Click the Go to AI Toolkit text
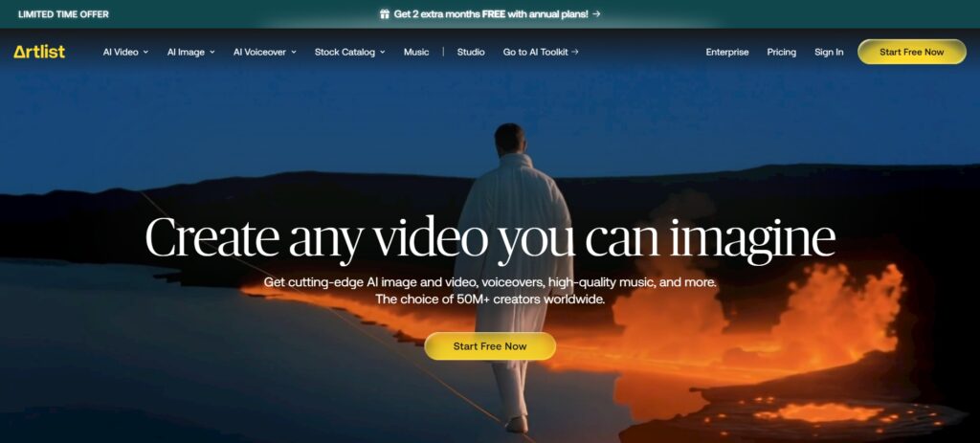Screen dimensions: 980x443 click(535, 52)
